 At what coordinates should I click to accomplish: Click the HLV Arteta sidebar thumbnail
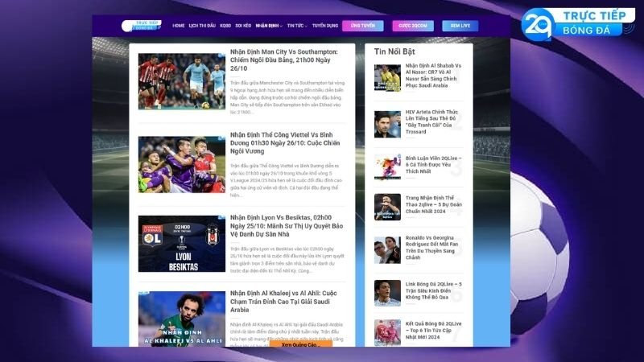387,125
